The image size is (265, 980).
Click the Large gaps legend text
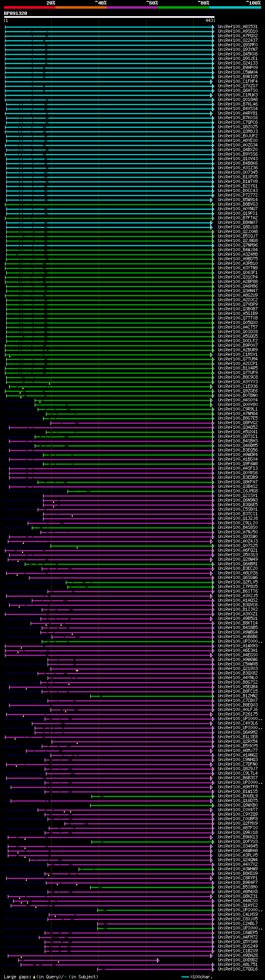(51, 977)
